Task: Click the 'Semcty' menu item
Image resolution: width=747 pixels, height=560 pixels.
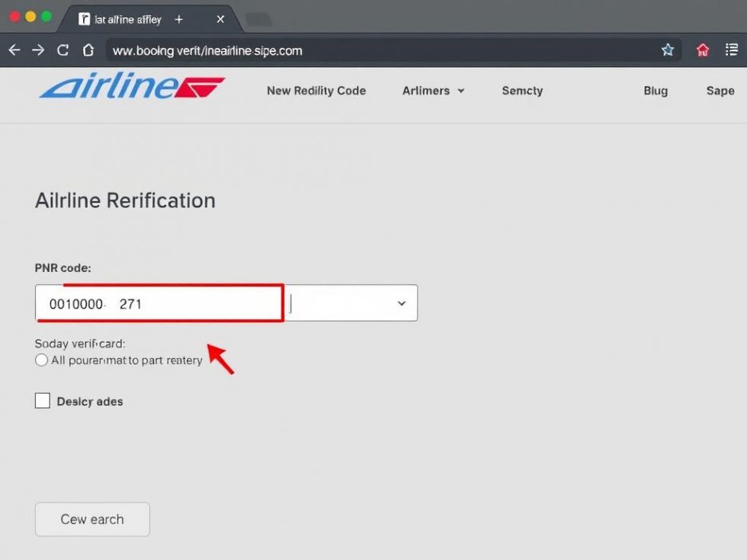Action: click(x=521, y=91)
